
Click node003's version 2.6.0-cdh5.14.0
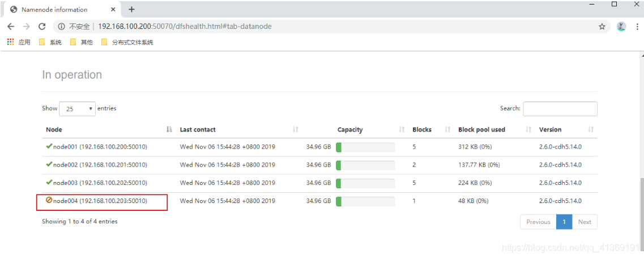coord(560,183)
